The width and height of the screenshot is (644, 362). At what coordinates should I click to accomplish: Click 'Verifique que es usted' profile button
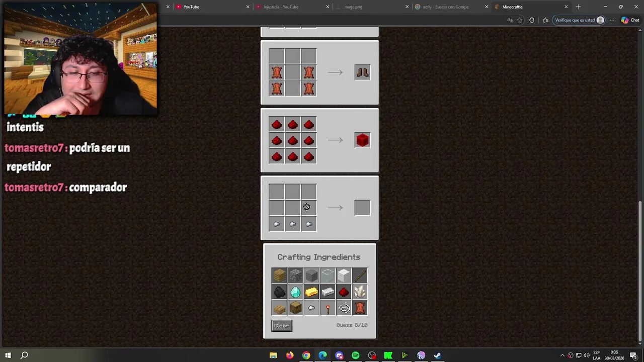click(580, 20)
